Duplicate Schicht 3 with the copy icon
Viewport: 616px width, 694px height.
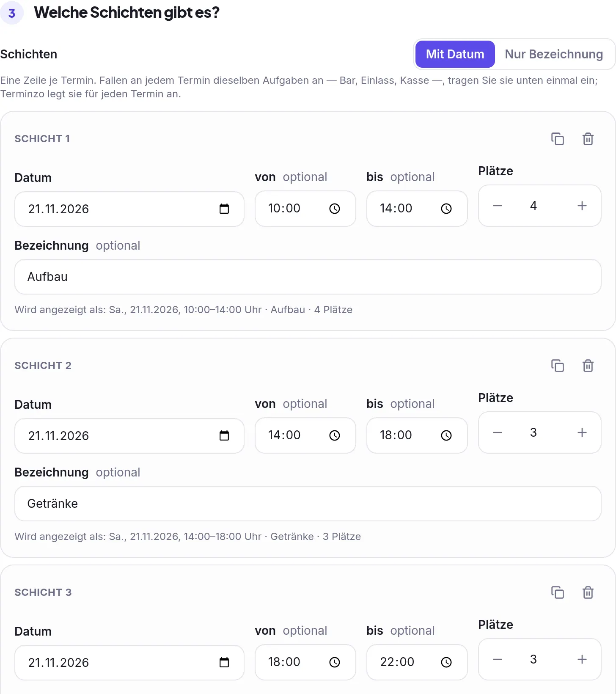pos(558,592)
